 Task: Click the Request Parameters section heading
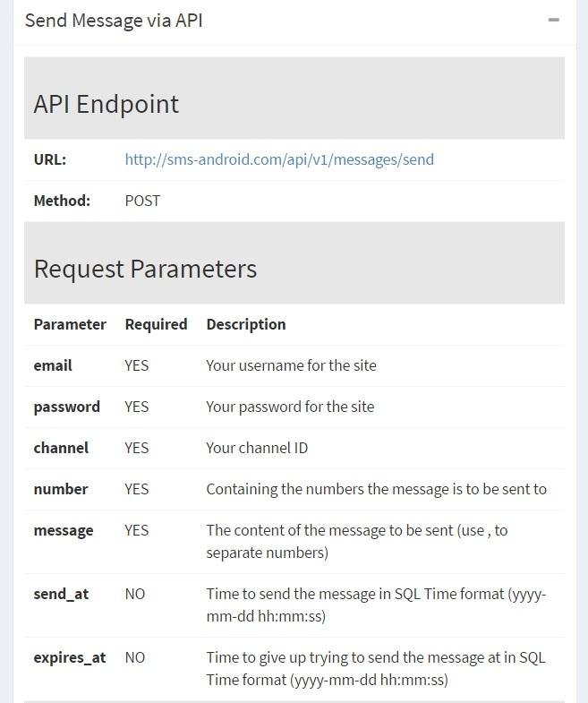(x=145, y=269)
